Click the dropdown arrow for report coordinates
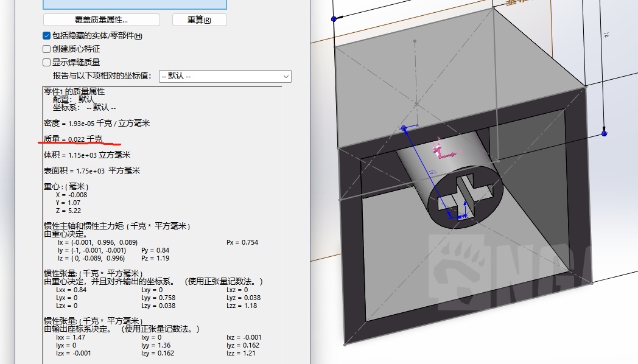The height and width of the screenshot is (364, 638). click(286, 76)
